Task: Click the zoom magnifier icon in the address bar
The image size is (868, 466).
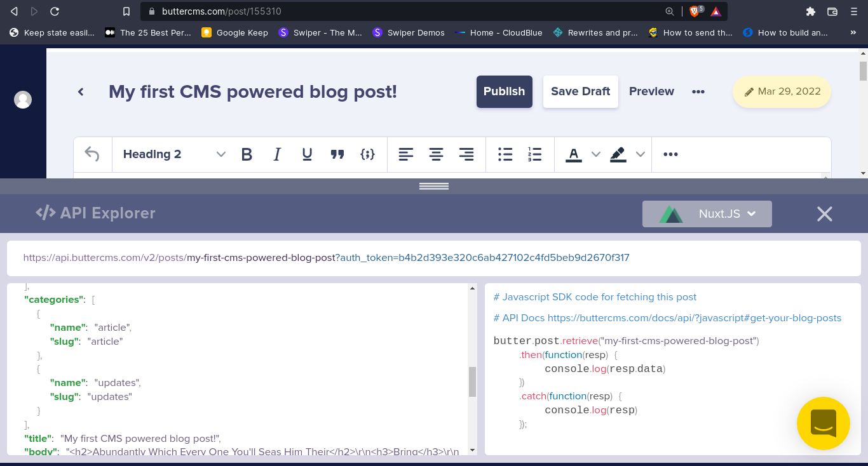Action: pyautogui.click(x=670, y=11)
